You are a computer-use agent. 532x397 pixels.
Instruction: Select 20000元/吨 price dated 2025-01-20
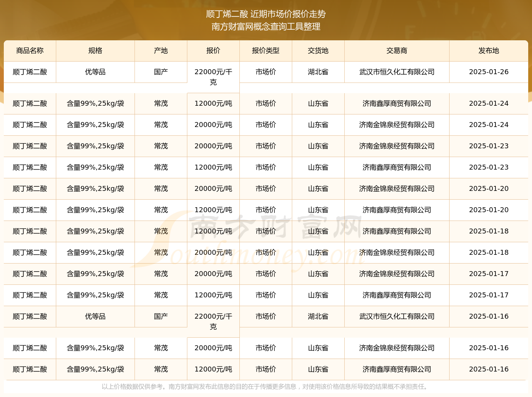click(x=213, y=189)
